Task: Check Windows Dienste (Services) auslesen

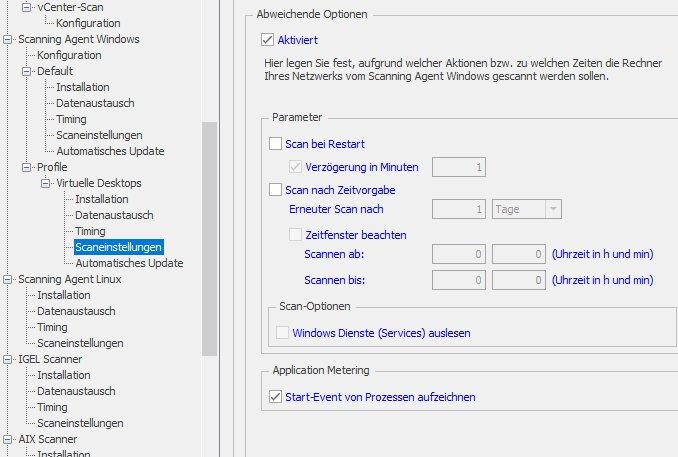Action: pos(282,332)
